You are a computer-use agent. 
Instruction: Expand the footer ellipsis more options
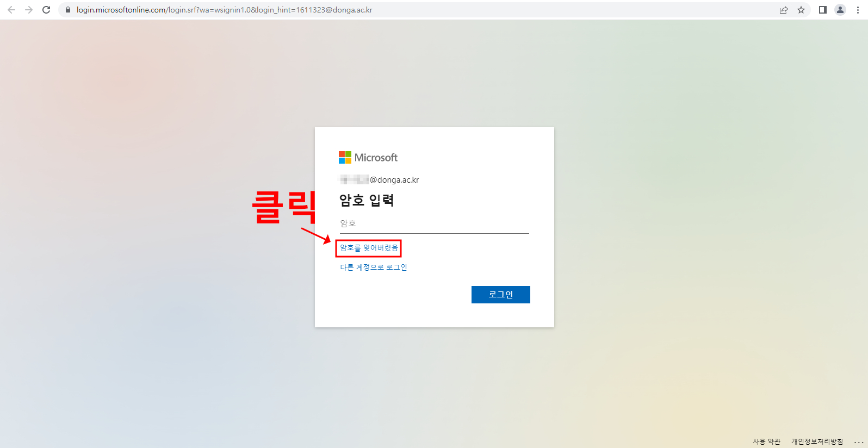(x=859, y=441)
